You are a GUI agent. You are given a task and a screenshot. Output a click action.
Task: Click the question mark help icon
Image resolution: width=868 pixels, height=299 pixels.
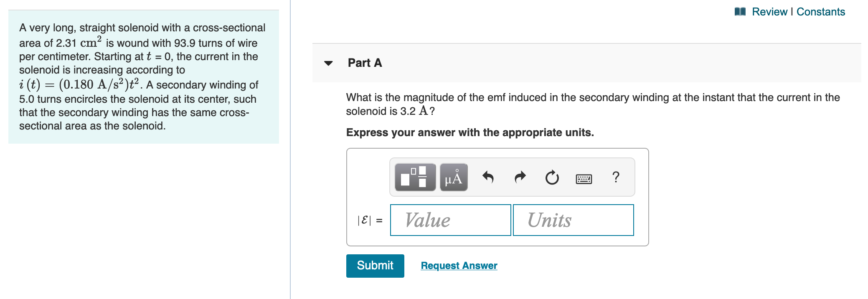pyautogui.click(x=616, y=177)
